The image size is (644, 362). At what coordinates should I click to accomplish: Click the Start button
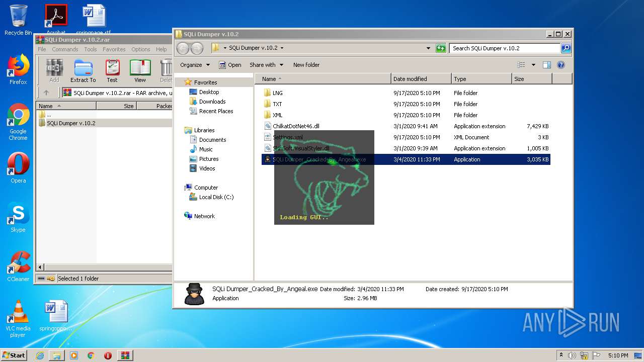[x=14, y=355]
